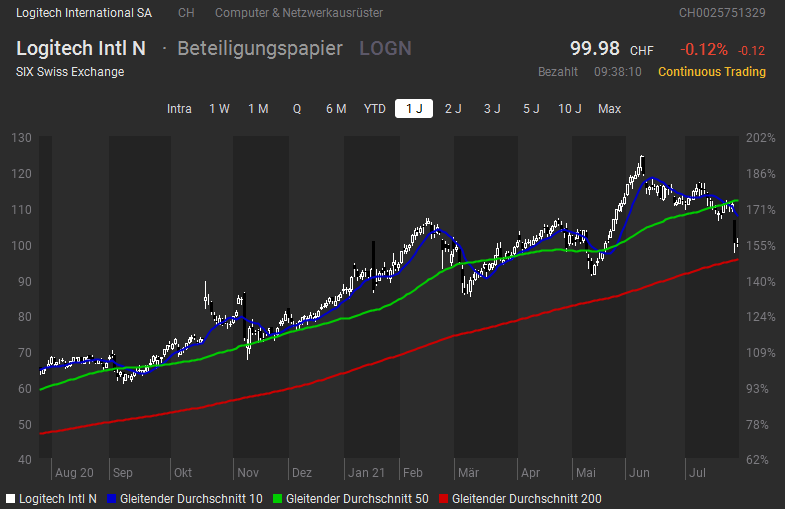Select the Intra time range tab

[179, 109]
